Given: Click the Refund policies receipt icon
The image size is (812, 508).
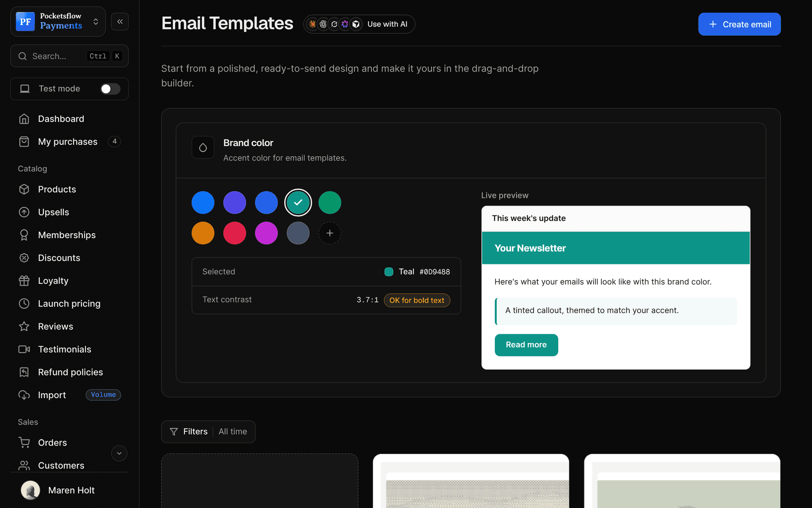Looking at the screenshot, I should point(24,372).
